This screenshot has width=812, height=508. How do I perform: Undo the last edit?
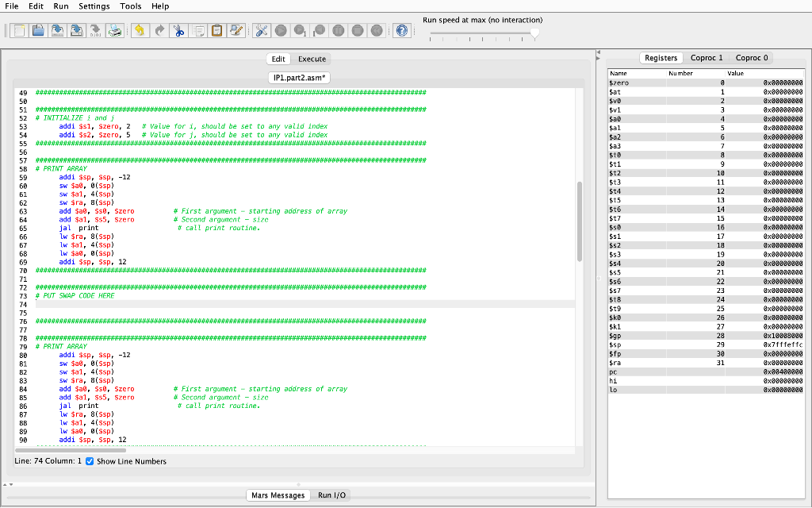pos(140,30)
